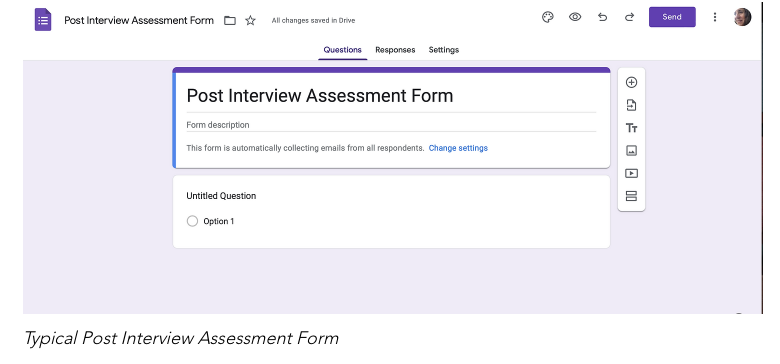The width and height of the screenshot is (780, 364).
Task: Add title and description with Tt icon
Action: pyautogui.click(x=631, y=128)
